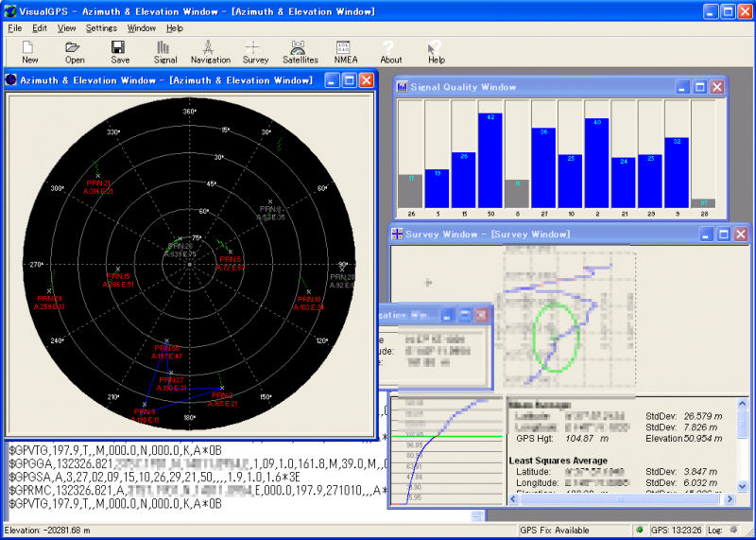
Task: Open the Survey toolbar icon
Action: 255,47
